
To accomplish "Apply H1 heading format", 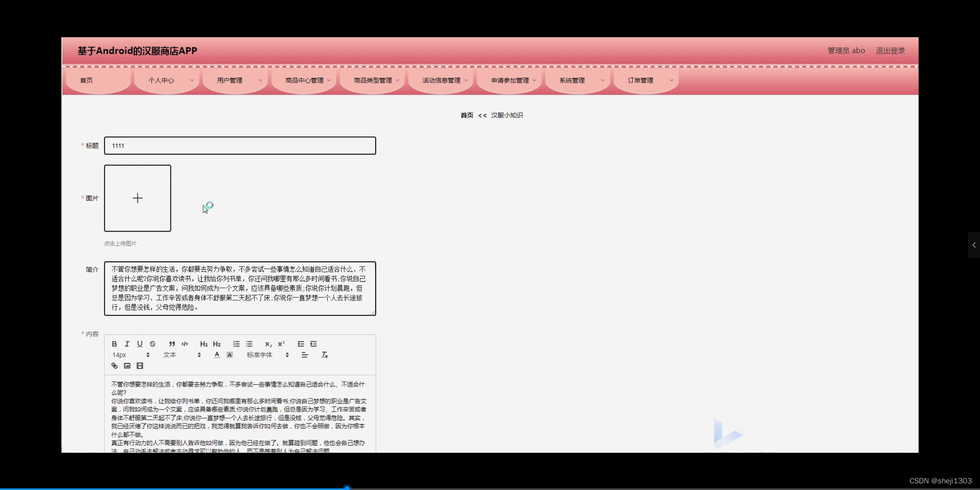I will [204, 344].
